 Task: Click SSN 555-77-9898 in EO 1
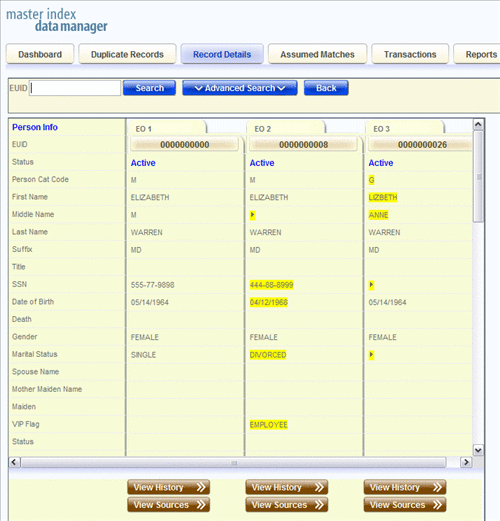click(x=153, y=285)
